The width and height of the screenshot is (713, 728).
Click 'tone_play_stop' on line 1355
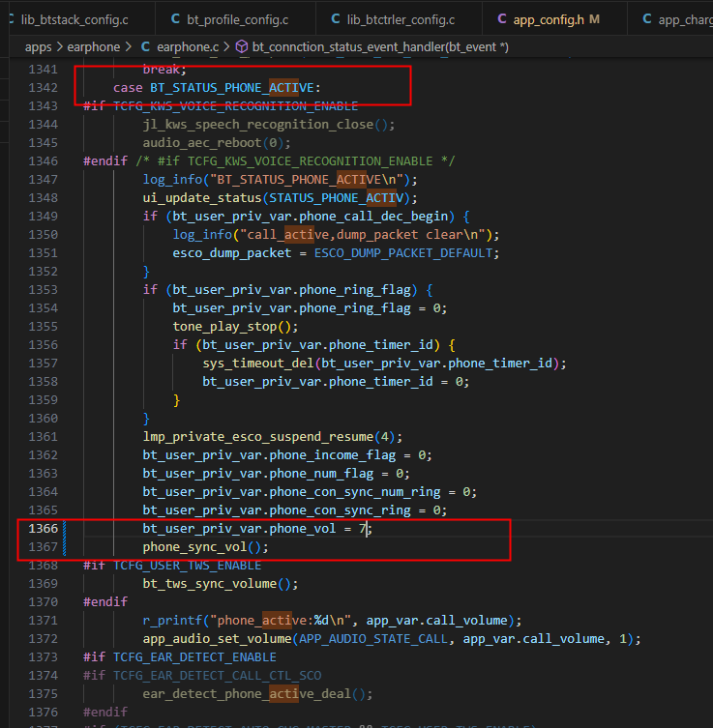[x=224, y=327]
